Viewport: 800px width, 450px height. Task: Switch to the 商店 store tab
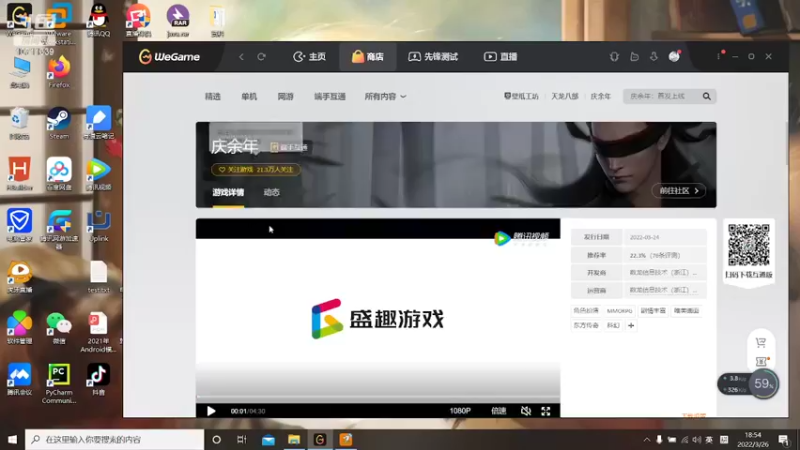pyautogui.click(x=367, y=57)
